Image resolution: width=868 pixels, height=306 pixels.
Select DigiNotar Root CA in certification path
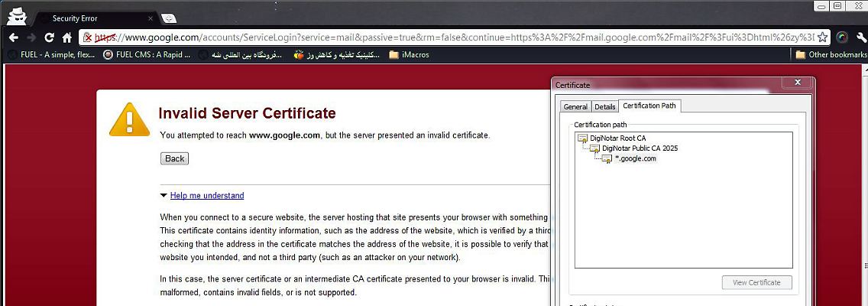coord(618,138)
